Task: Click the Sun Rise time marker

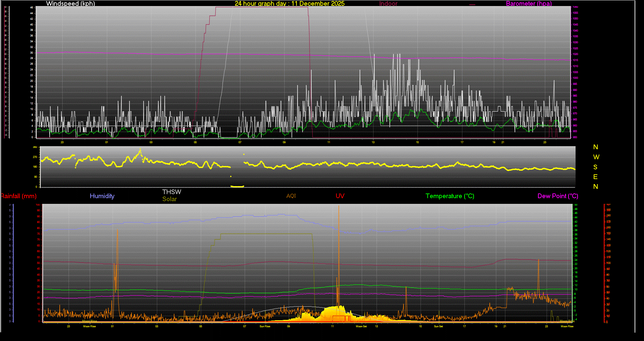Action: [265, 326]
